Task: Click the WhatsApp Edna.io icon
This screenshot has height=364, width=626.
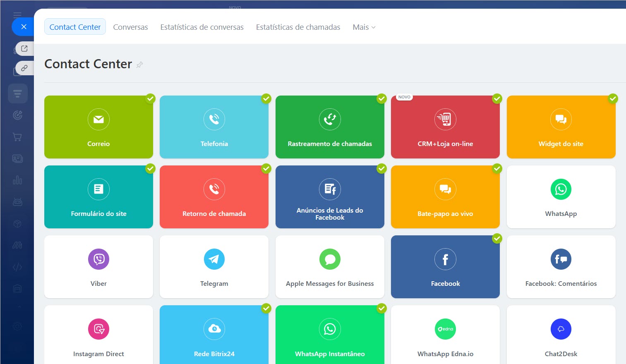Action: click(x=445, y=329)
